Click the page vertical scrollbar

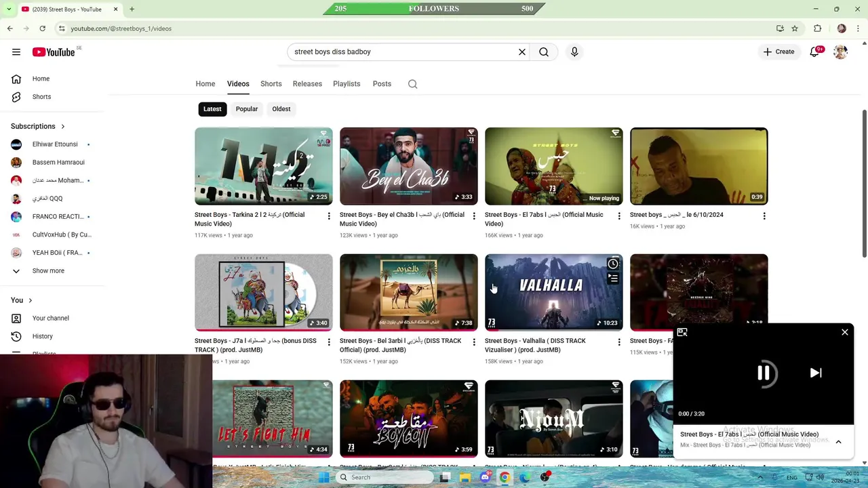pyautogui.click(x=864, y=183)
